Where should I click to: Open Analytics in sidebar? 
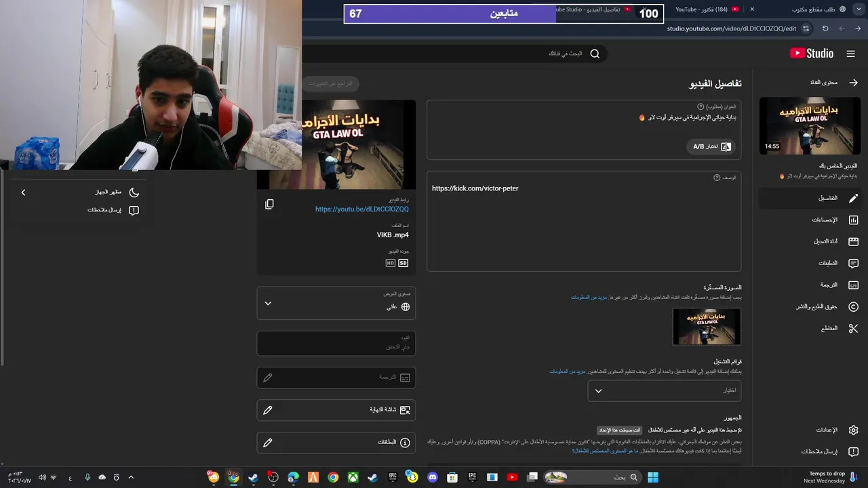point(809,220)
